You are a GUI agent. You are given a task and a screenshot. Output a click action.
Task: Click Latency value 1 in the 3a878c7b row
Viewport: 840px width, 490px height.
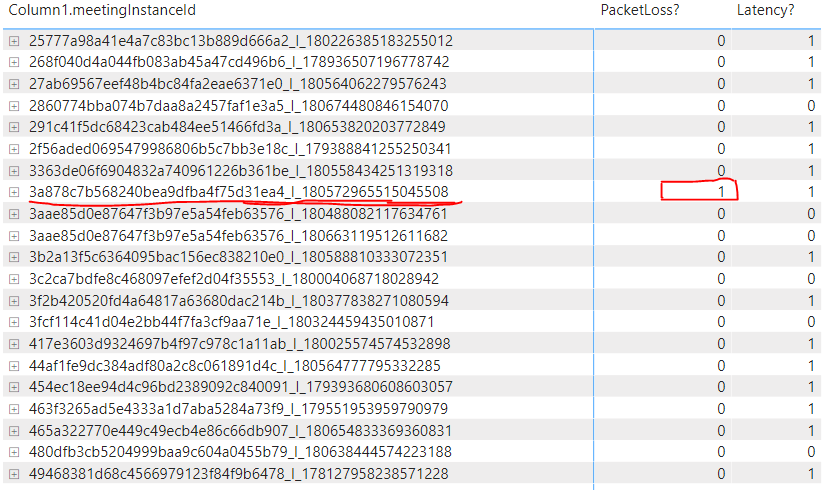click(x=811, y=192)
